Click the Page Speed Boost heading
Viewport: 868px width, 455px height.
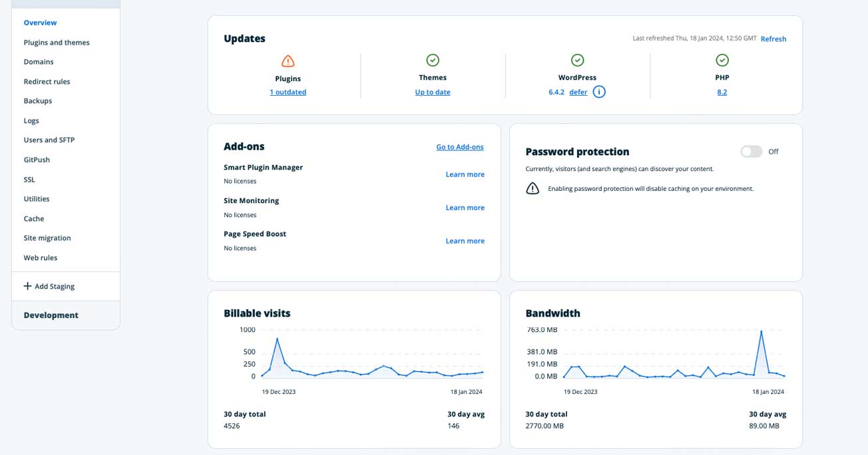pos(255,234)
